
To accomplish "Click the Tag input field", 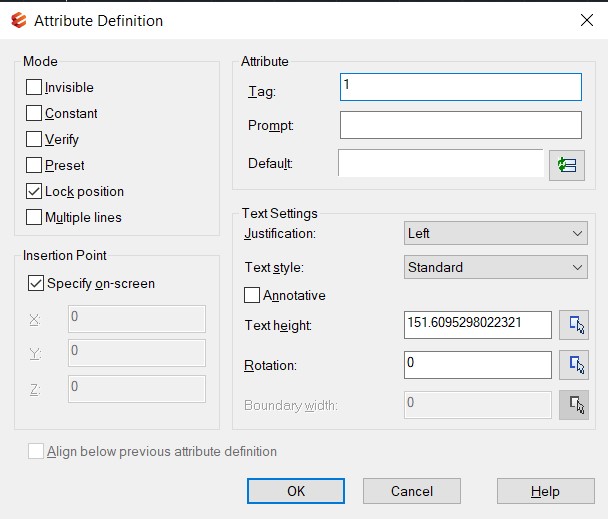I will [x=460, y=87].
